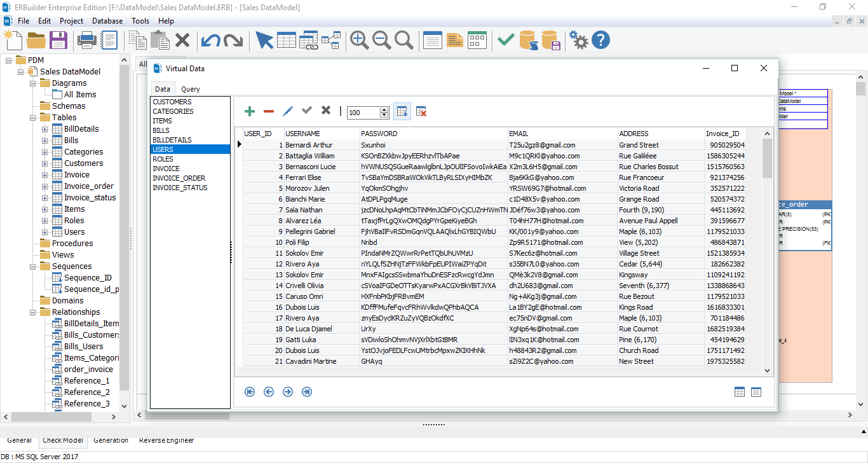The image size is (868, 463).
Task: Go to previous record arrow
Action: (269, 392)
